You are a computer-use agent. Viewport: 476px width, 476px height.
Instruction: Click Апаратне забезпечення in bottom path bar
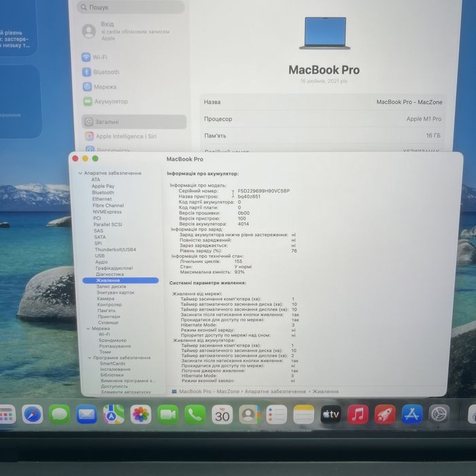[275, 391]
